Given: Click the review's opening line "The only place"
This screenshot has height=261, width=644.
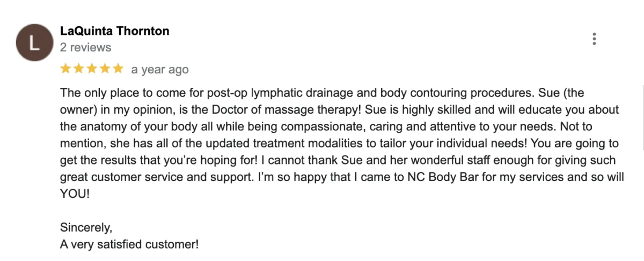Looking at the screenshot, I should click(94, 93).
